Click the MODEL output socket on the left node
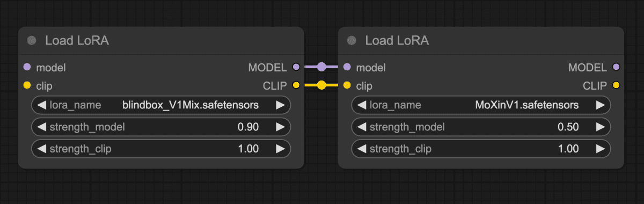Screen dimensions: 644x204 (296, 68)
